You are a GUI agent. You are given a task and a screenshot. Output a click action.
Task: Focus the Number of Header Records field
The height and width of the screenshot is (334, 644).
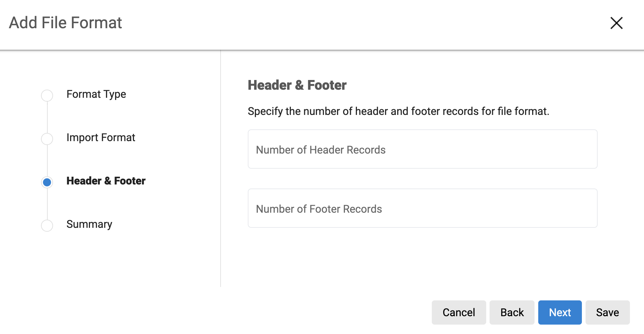point(422,149)
